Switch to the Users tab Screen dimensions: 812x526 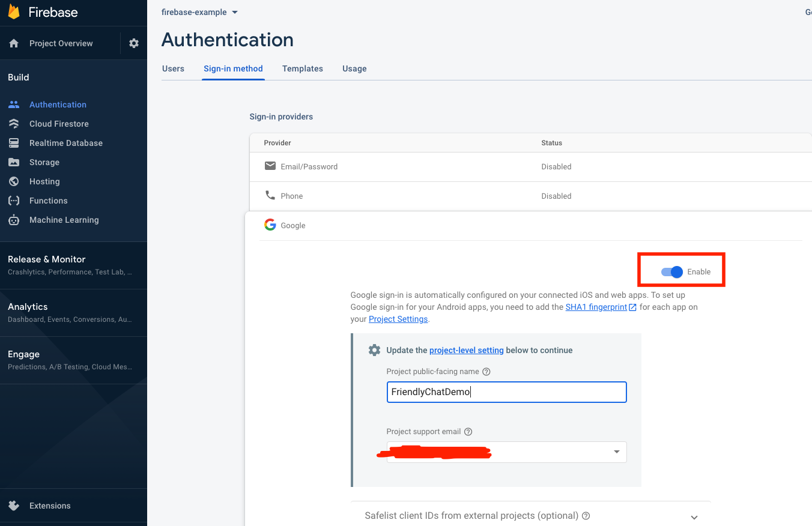pos(173,68)
